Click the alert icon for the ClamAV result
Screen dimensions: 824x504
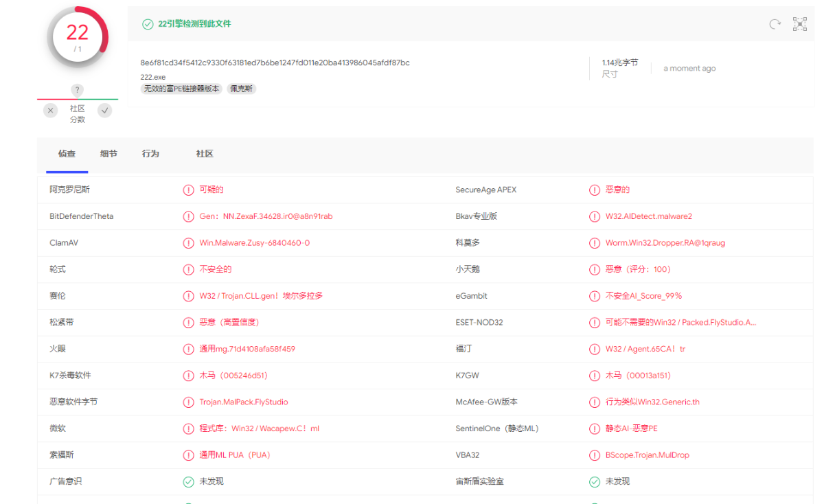[x=188, y=243]
